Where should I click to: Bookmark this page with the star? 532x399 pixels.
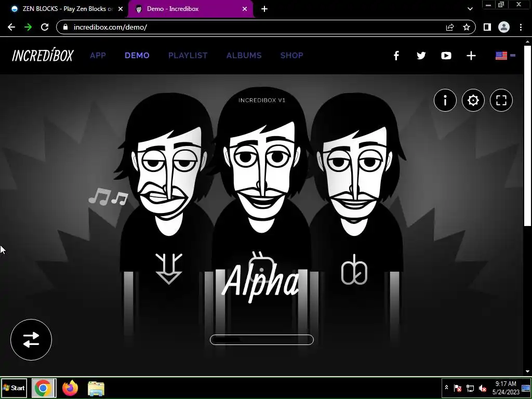point(467,27)
